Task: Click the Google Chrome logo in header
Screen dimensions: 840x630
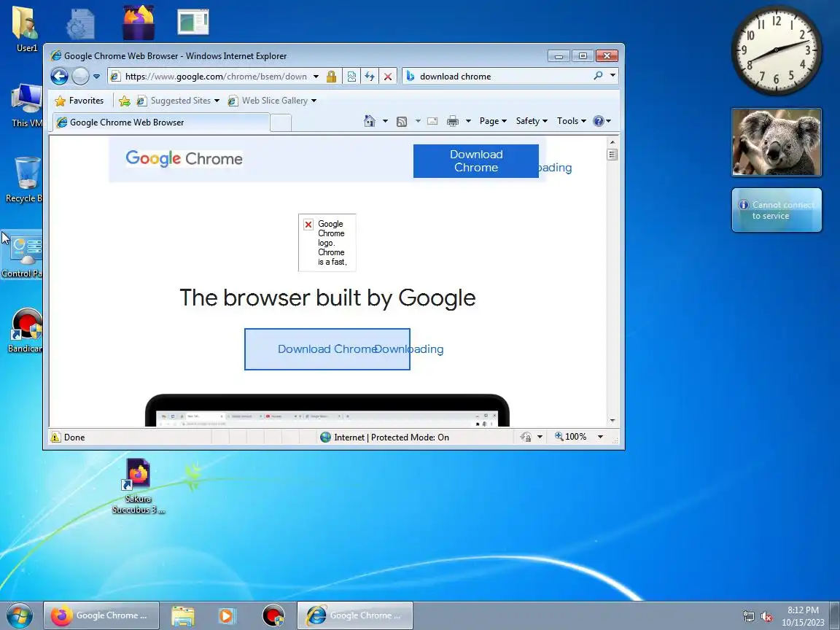Action: pos(184,158)
